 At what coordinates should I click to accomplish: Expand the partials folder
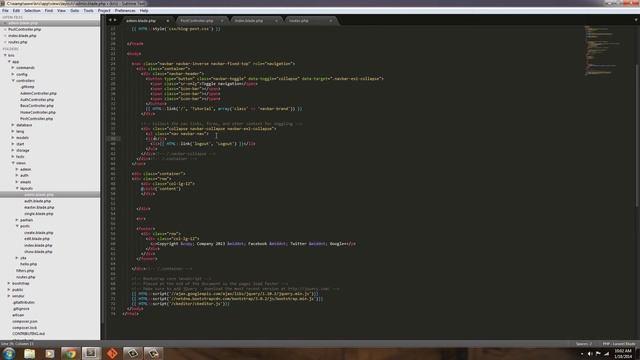click(17, 220)
